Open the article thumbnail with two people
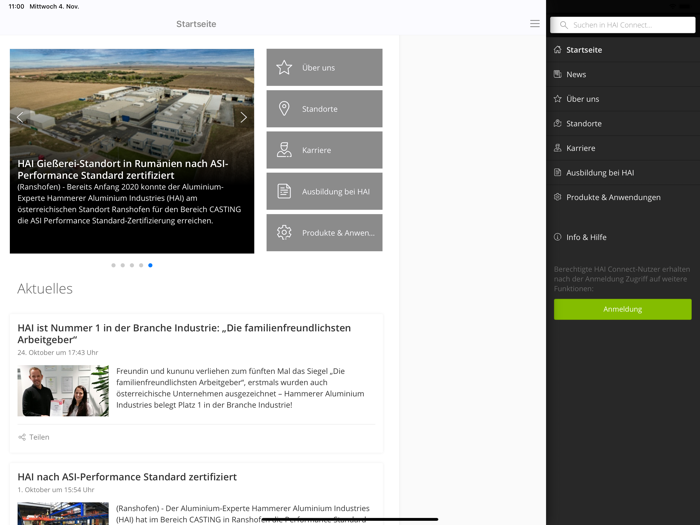Viewport: 700px width, 525px height. (x=63, y=390)
